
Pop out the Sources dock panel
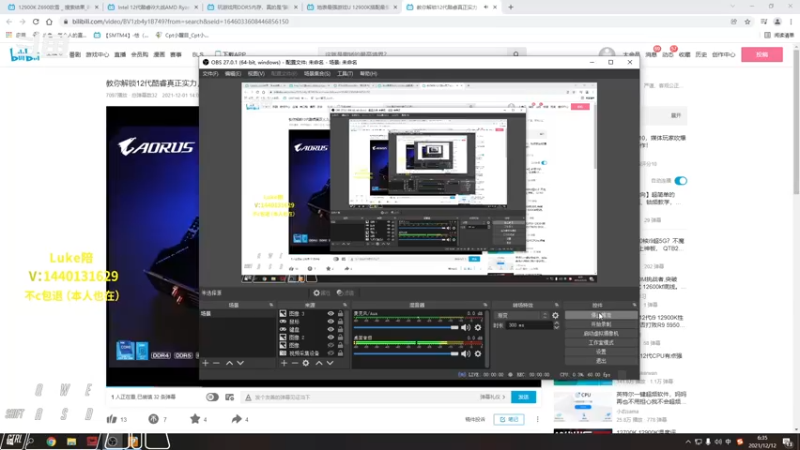tap(345, 305)
